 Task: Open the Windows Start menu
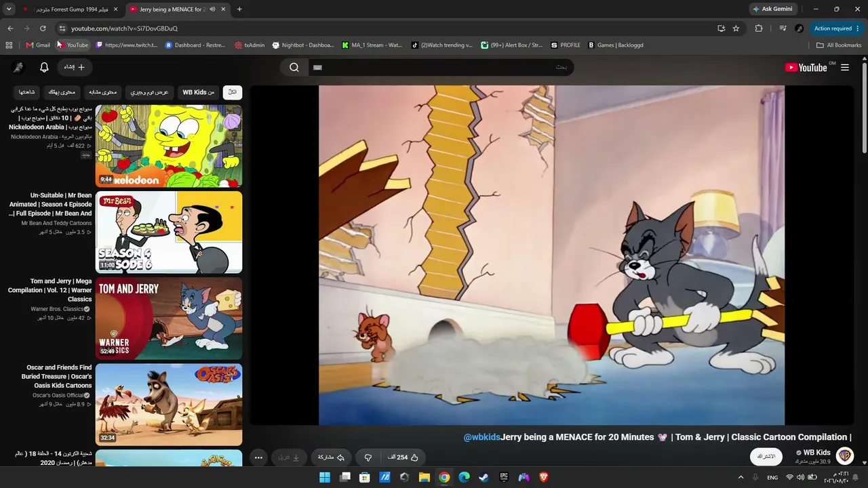(325, 477)
